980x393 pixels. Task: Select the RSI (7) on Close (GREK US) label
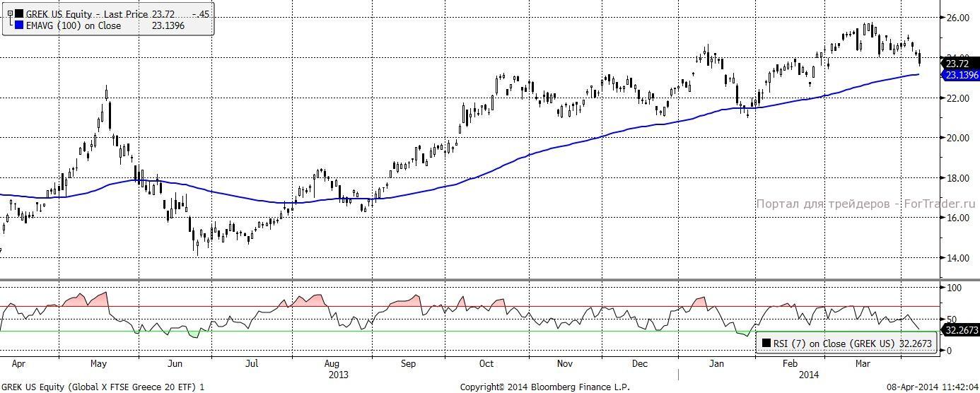(x=835, y=344)
